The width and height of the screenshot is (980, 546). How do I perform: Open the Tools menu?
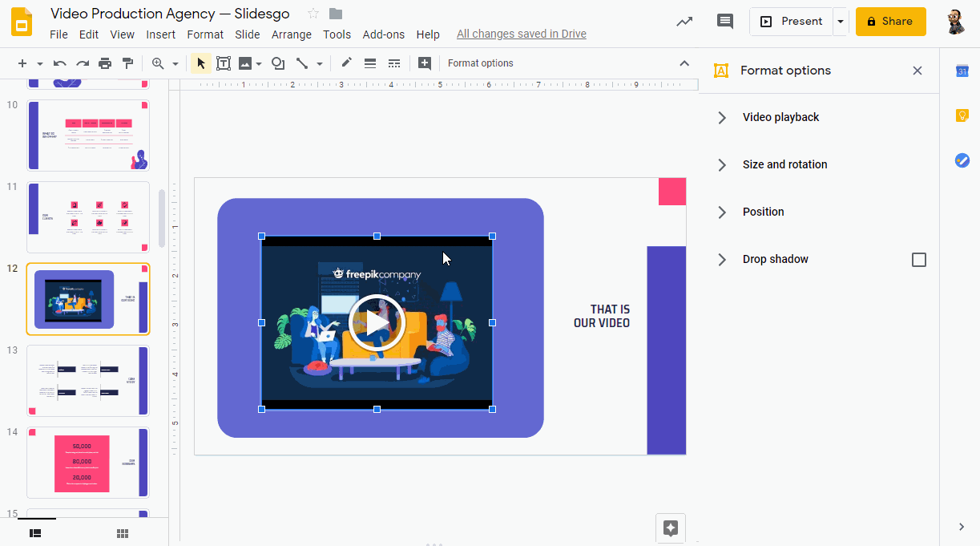pyautogui.click(x=337, y=34)
